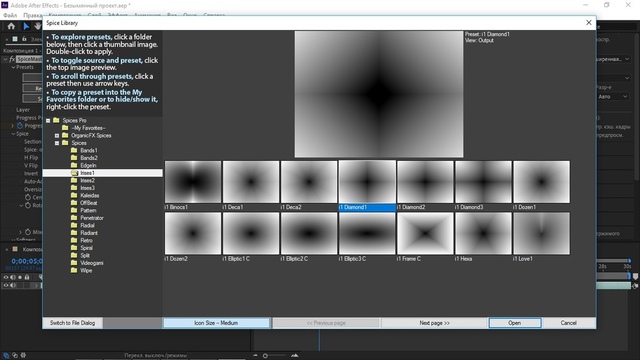Screen dimensions: 640x360
Task: Select the i1 Diamond1 preset thumbnail
Action: (x=367, y=182)
